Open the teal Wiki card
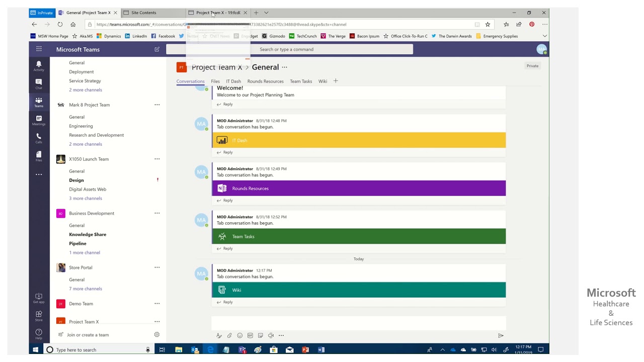Screen dimensions: 644x362 pyautogui.click(x=359, y=290)
